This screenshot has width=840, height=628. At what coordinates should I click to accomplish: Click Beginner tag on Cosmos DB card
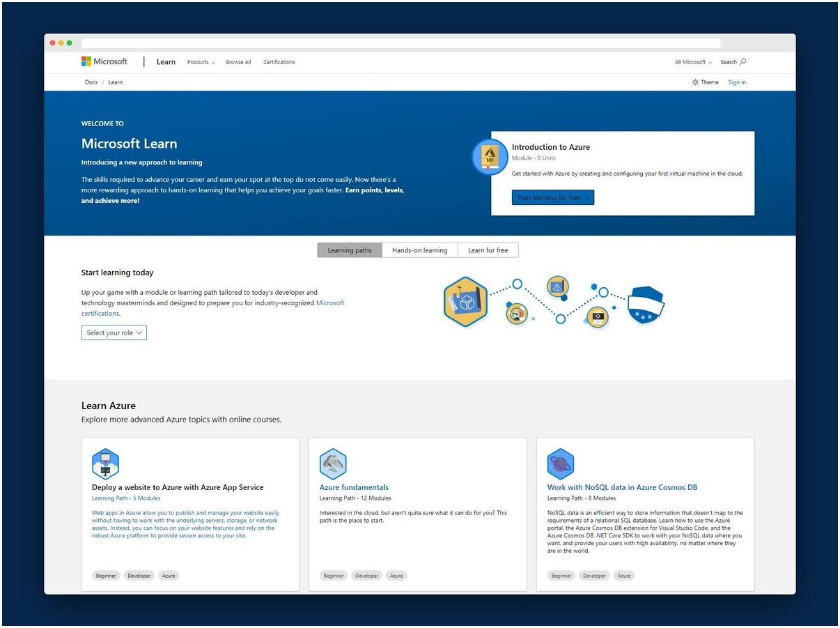pyautogui.click(x=561, y=576)
